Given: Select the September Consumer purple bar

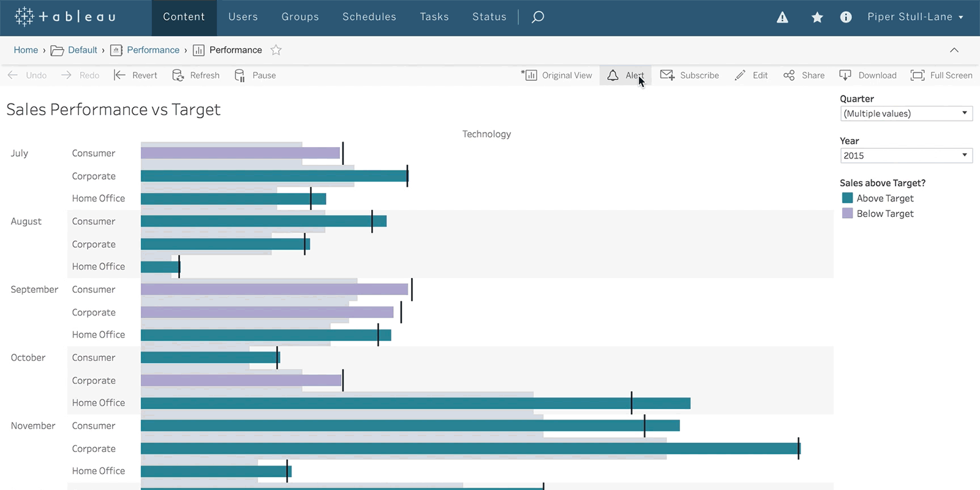Looking at the screenshot, I should coord(274,289).
